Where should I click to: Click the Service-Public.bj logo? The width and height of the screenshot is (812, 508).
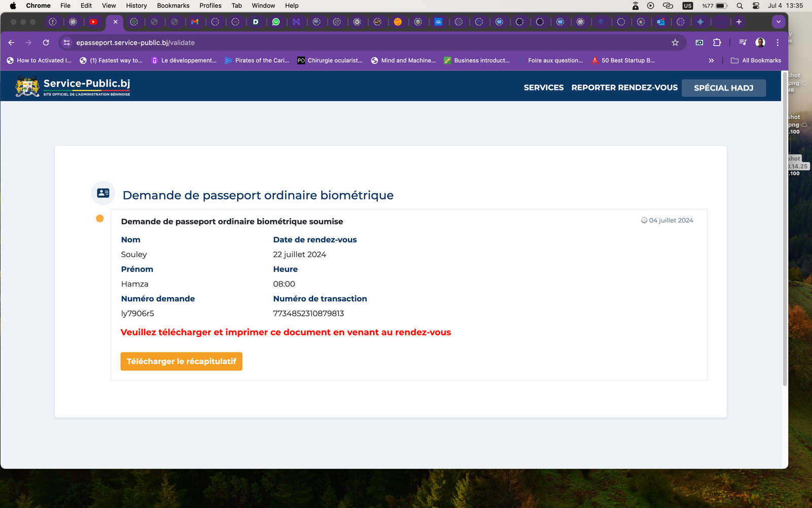(73, 86)
